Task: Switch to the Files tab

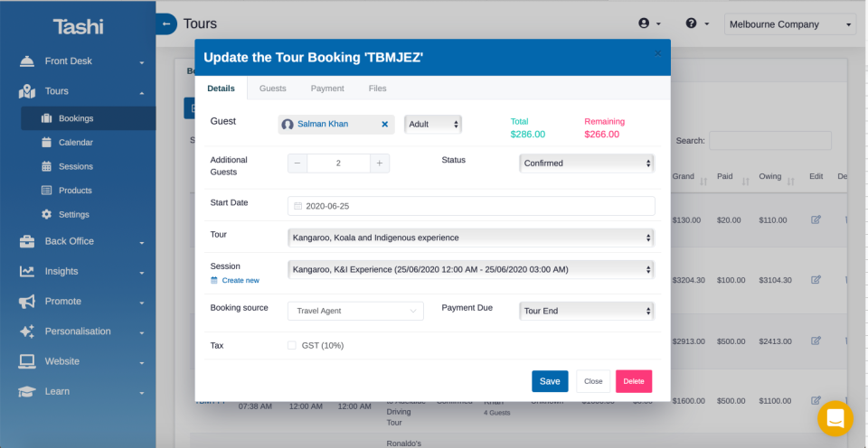Action: 378,89
